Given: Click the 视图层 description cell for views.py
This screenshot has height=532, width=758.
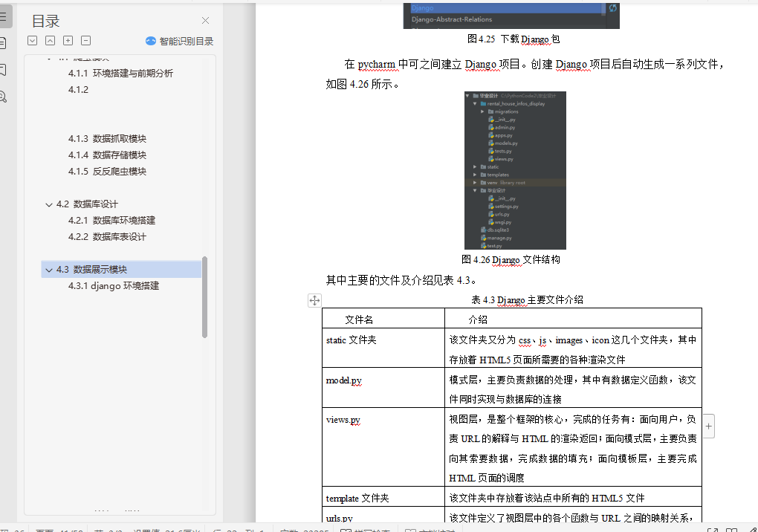Looking at the screenshot, I should pyautogui.click(x=573, y=447).
